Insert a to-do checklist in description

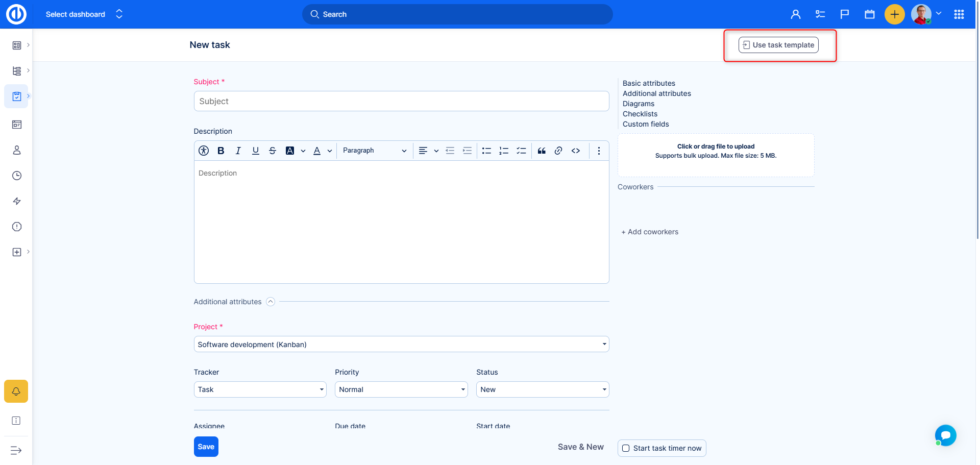point(521,151)
